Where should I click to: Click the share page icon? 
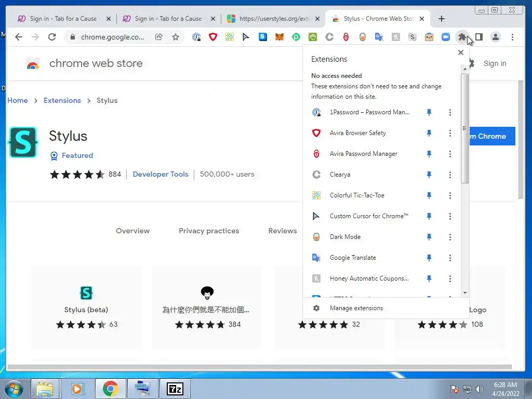pos(159,37)
